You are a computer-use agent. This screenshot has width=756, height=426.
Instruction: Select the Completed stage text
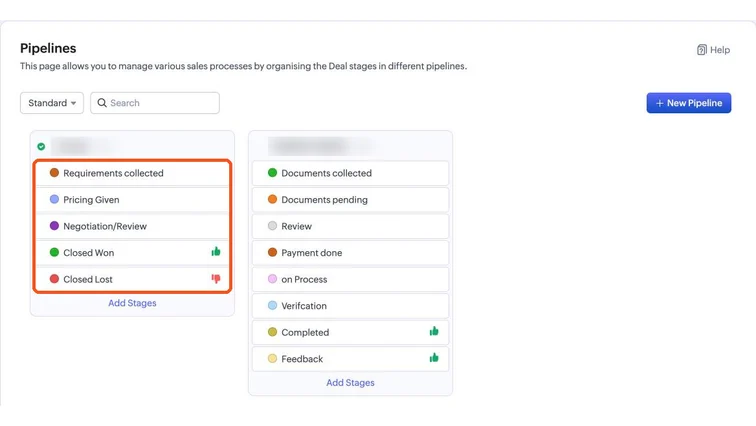click(x=305, y=333)
